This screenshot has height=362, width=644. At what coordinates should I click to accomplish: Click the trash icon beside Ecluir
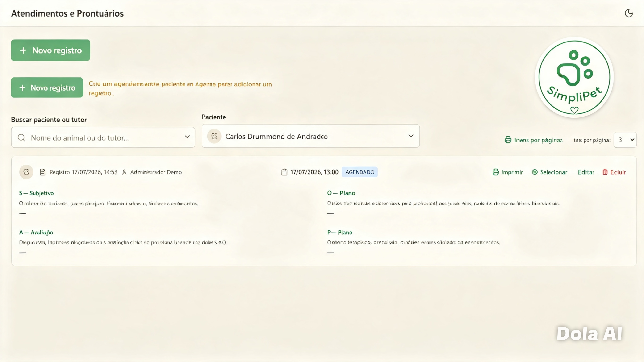[605, 172]
